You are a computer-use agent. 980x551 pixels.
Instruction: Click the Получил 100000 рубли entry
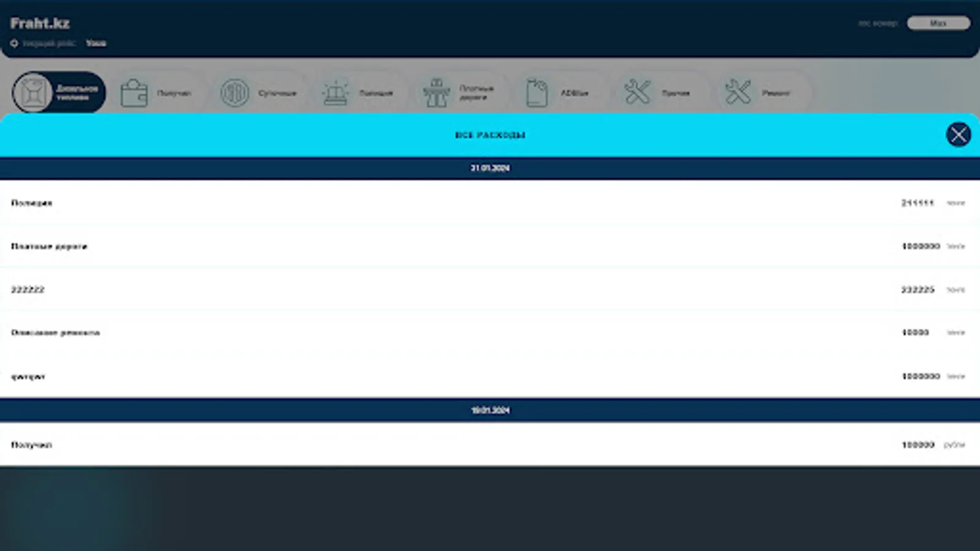tap(490, 445)
